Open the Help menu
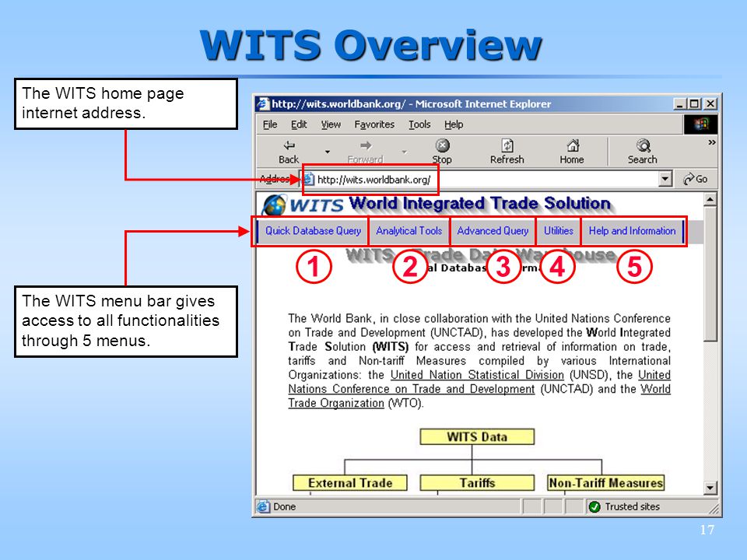 (454, 124)
